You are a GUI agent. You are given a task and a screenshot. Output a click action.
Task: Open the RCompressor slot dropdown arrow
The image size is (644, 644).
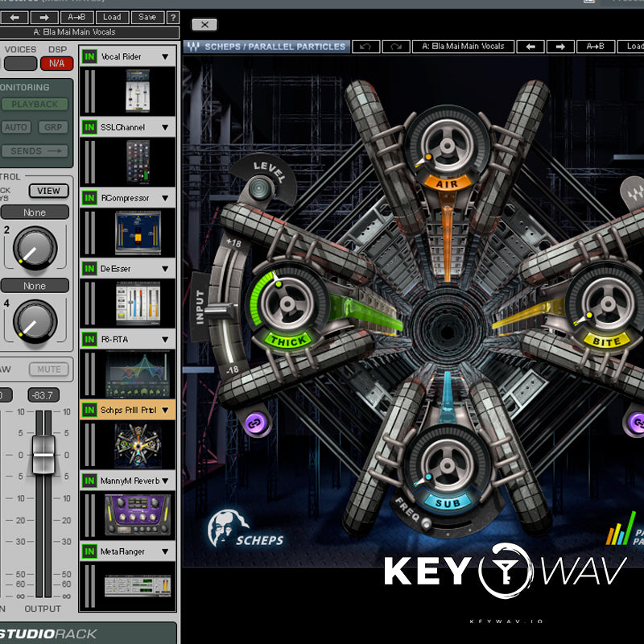point(165,198)
